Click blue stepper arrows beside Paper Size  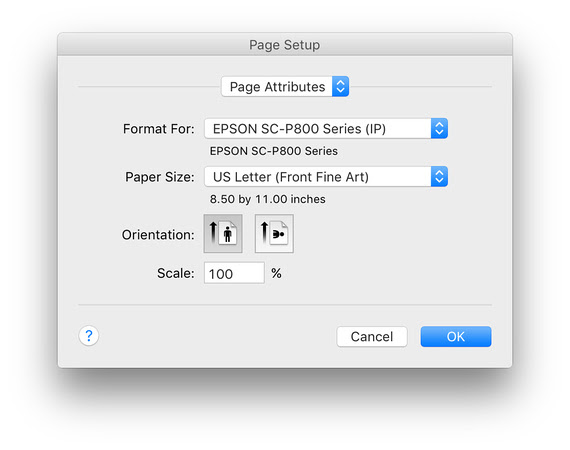pos(439,177)
